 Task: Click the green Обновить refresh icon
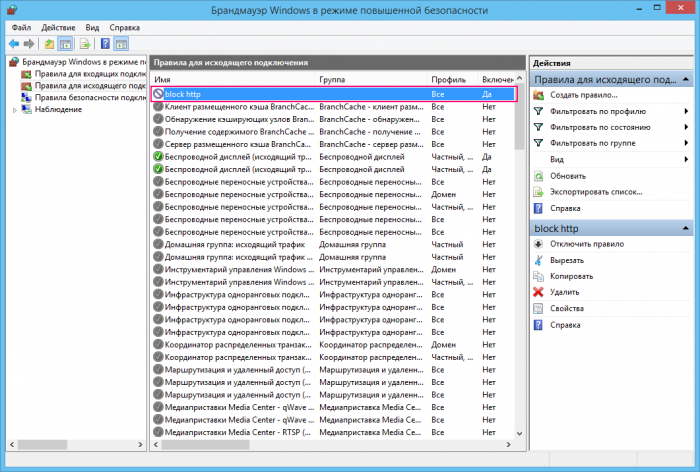pos(539,176)
